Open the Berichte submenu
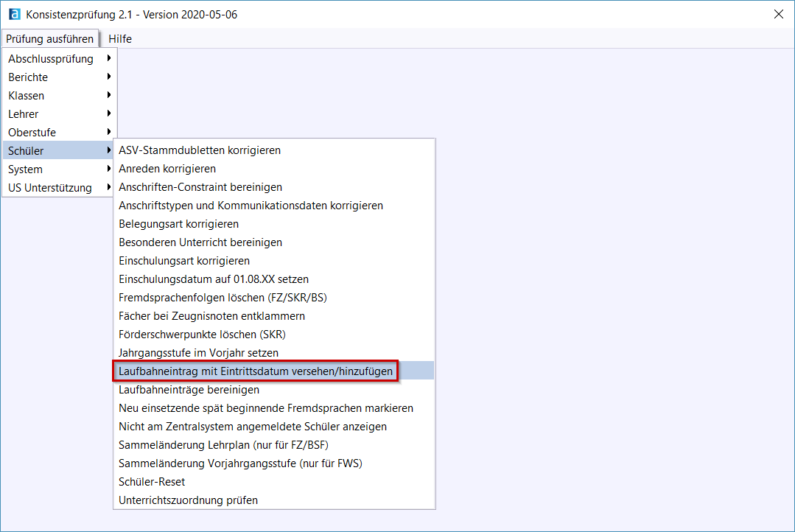The image size is (795, 532). (x=60, y=77)
